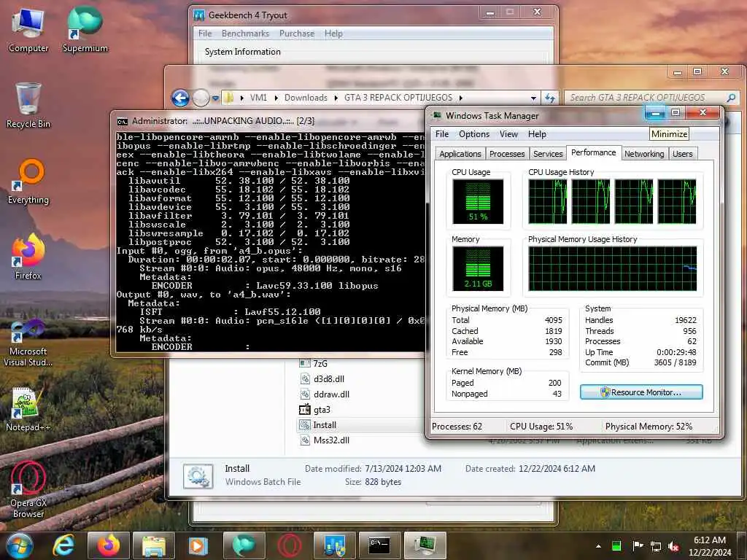This screenshot has height=560, width=747.
Task: Open the address bar history dropdown
Action: [533, 98]
